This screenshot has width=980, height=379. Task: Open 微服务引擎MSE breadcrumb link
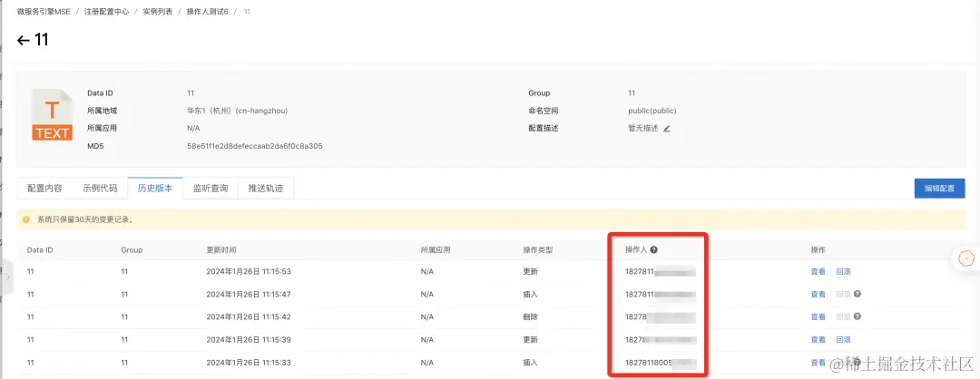pyautogui.click(x=44, y=12)
